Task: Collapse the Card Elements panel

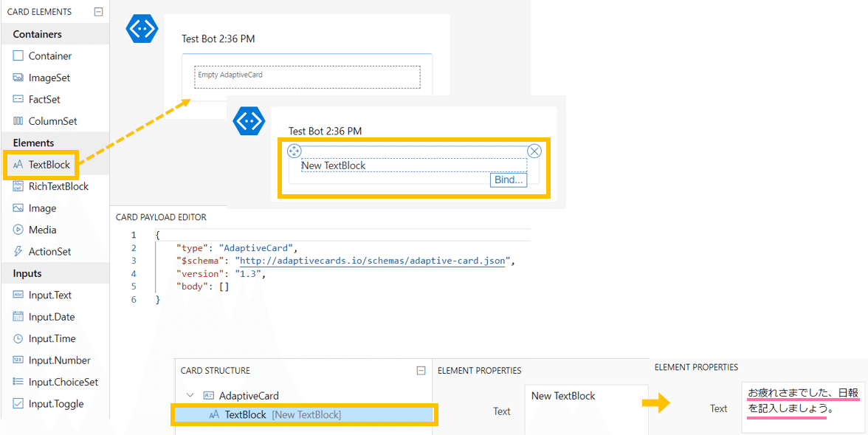Action: (99, 11)
